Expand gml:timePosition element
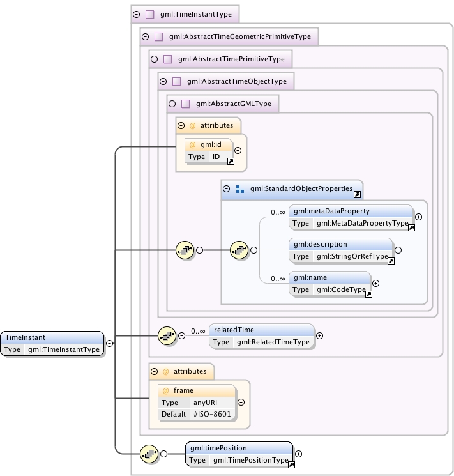 click(299, 454)
